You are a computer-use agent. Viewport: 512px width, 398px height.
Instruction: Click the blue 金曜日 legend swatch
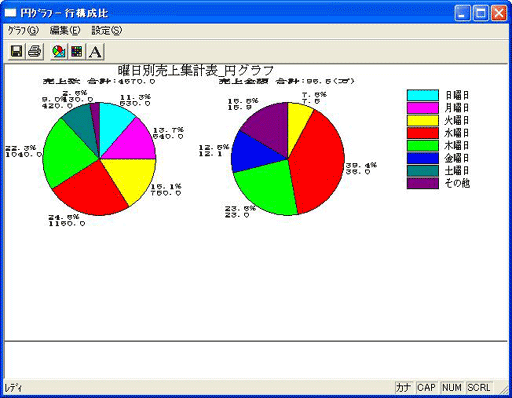point(422,158)
